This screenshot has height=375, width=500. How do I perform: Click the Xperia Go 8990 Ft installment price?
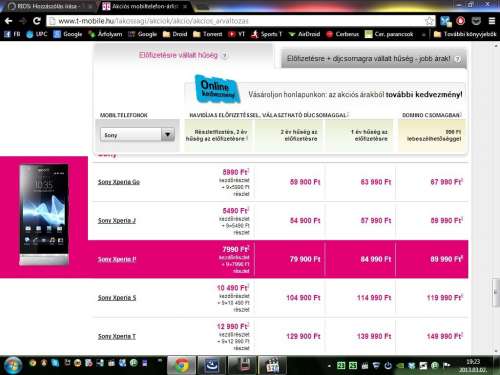click(236, 172)
